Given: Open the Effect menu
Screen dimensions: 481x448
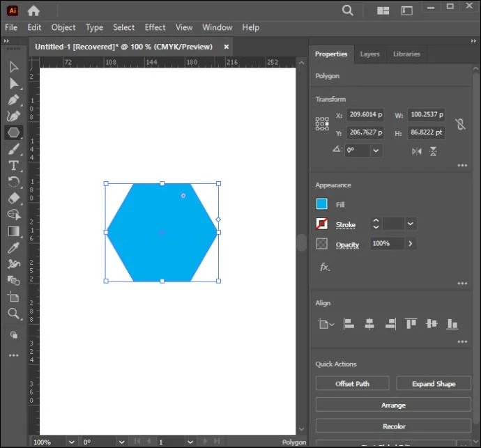Looking at the screenshot, I should pos(155,27).
